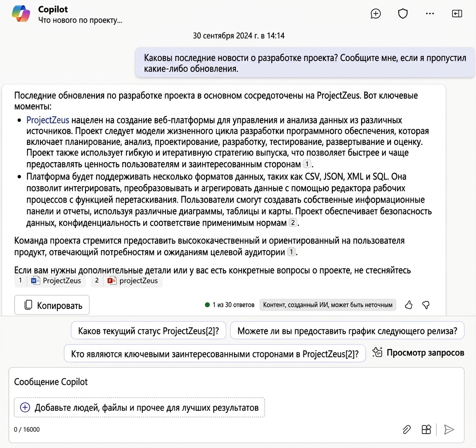This screenshot has height=448, width=476.
Task: Click the copy icon inside Копировать button
Action: coord(28,305)
